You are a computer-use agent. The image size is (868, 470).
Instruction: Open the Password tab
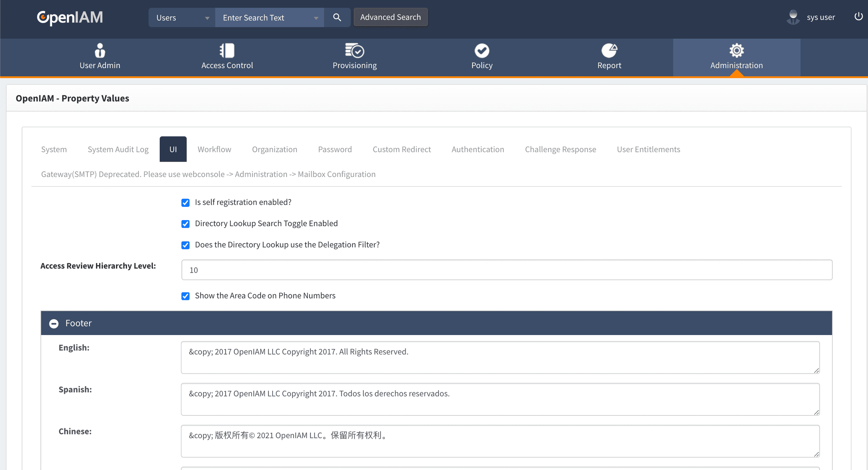[335, 149]
